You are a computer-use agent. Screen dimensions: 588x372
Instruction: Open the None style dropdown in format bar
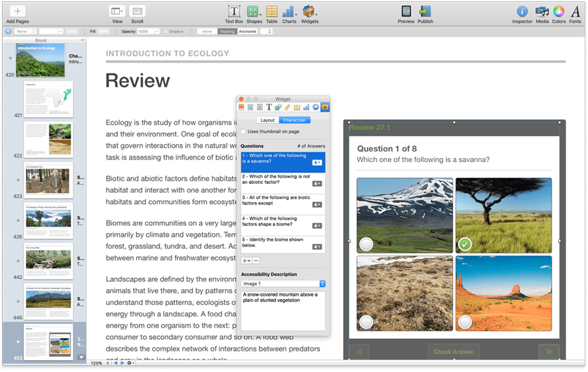[25, 32]
